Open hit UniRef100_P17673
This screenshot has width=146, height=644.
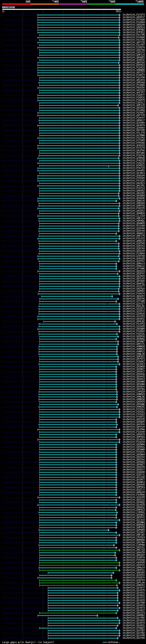coord(133,15)
